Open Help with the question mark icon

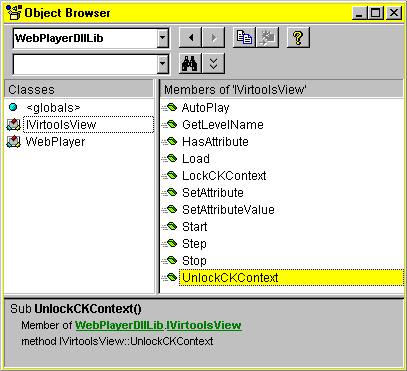point(298,38)
